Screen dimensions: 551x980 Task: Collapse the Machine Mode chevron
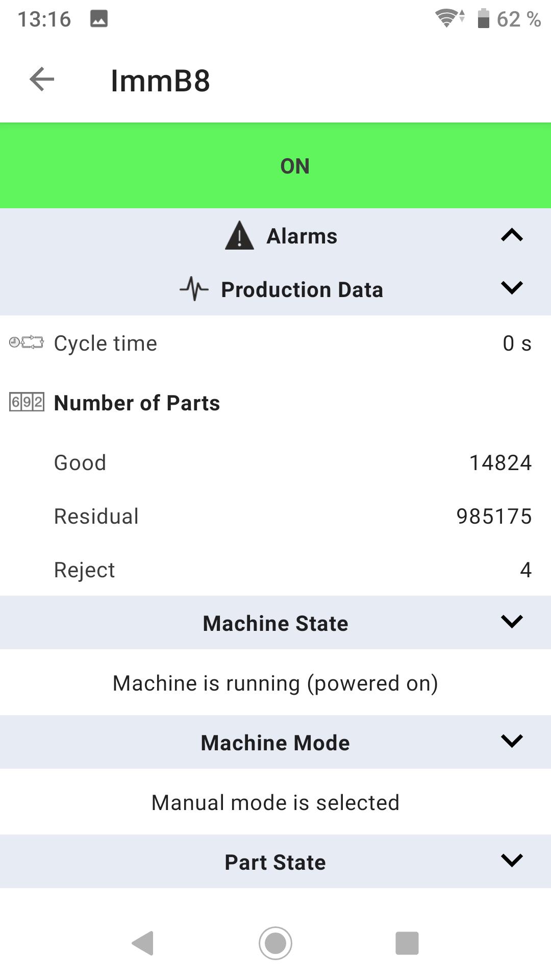[x=512, y=741]
